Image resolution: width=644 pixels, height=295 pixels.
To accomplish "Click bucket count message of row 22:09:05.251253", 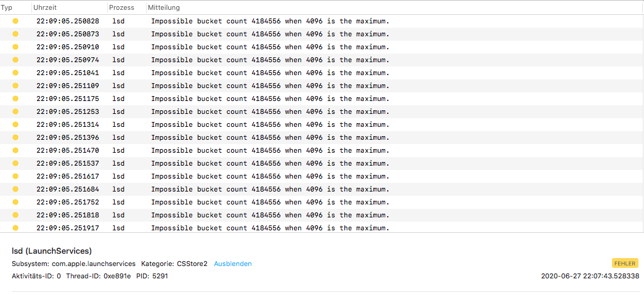I will tap(271, 111).
